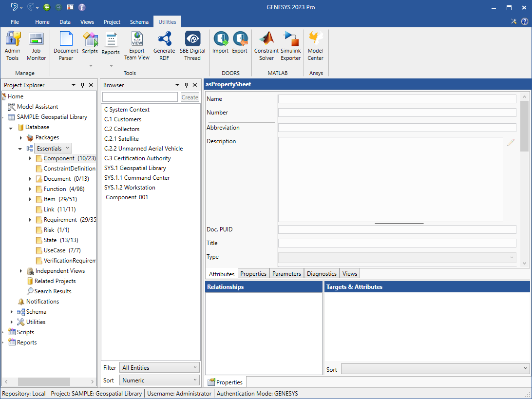The image size is (532, 399).
Task: Switch to the Schema ribbon tab
Action: coord(139,22)
